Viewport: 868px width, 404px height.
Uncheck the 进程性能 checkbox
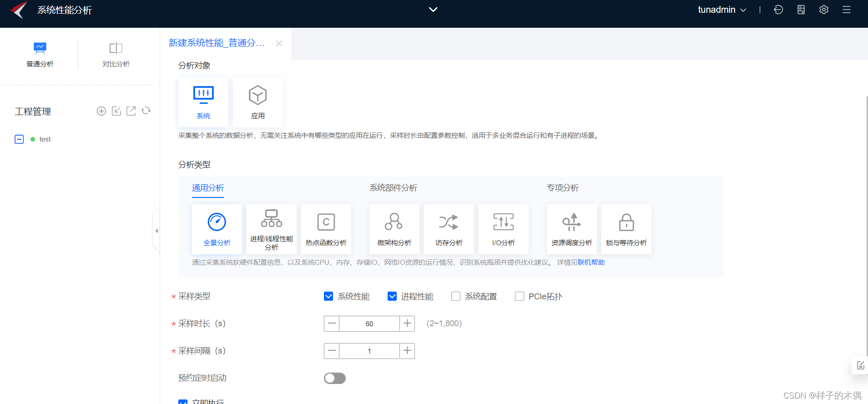[392, 297]
